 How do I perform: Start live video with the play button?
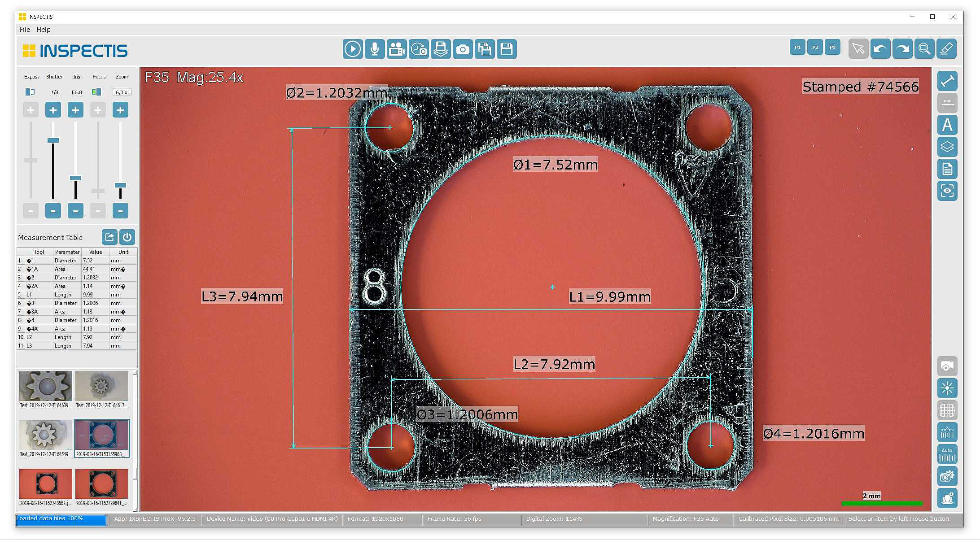(x=353, y=49)
